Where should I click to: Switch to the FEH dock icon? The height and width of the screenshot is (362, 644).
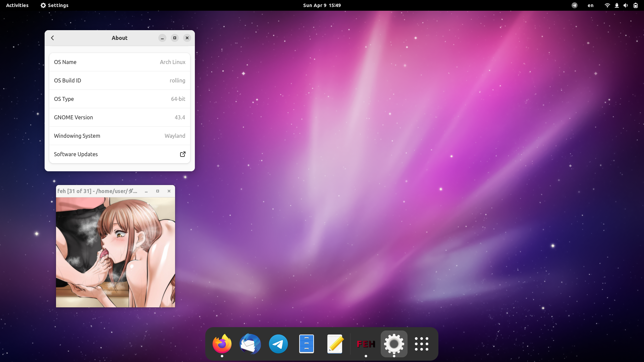click(x=366, y=344)
